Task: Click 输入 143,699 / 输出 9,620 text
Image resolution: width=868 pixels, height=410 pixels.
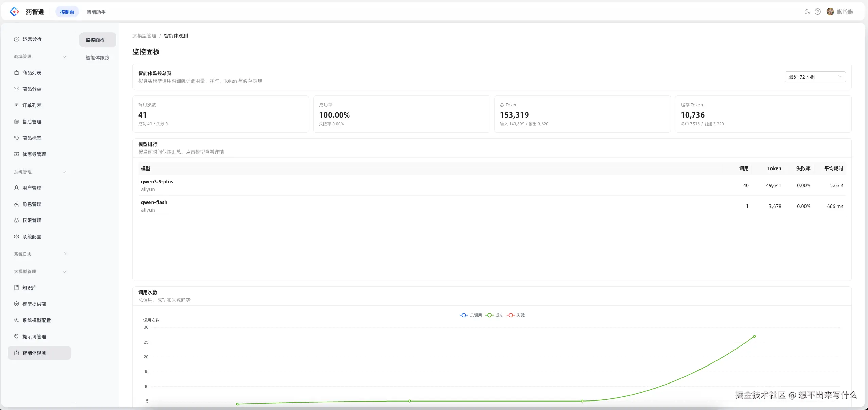Action: click(x=524, y=124)
